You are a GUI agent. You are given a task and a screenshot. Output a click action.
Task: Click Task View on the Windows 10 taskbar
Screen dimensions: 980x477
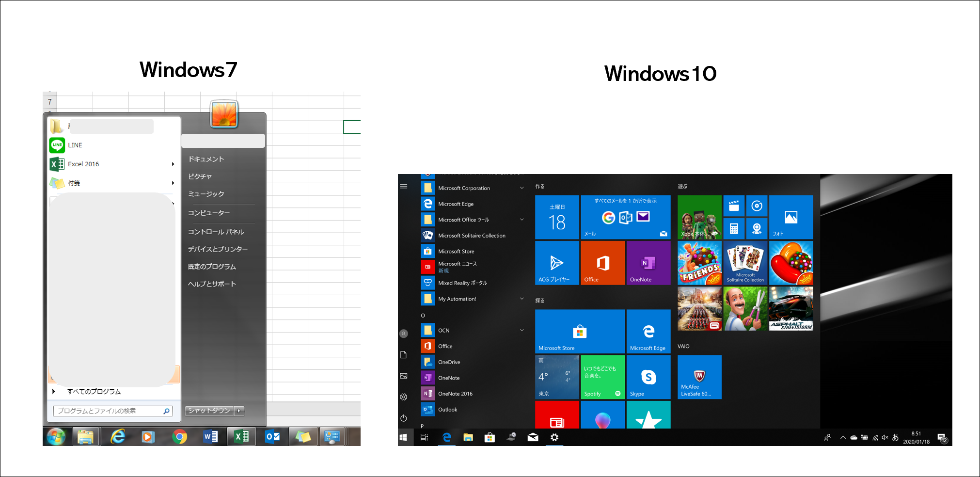point(424,437)
